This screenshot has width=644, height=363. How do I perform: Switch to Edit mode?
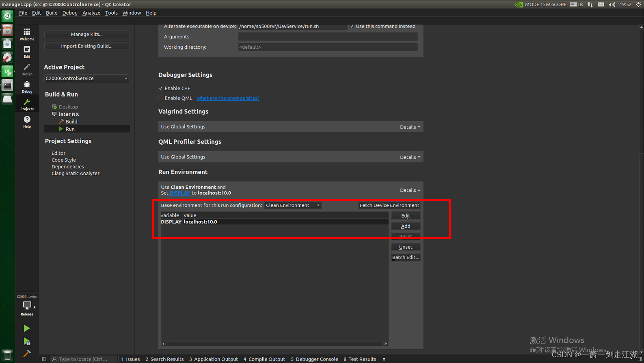(x=27, y=52)
